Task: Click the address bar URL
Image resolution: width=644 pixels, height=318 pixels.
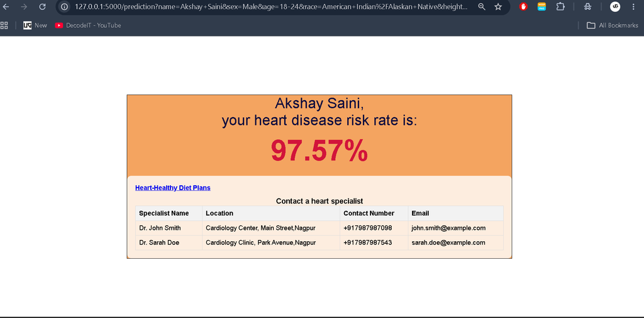Action: click(x=271, y=6)
